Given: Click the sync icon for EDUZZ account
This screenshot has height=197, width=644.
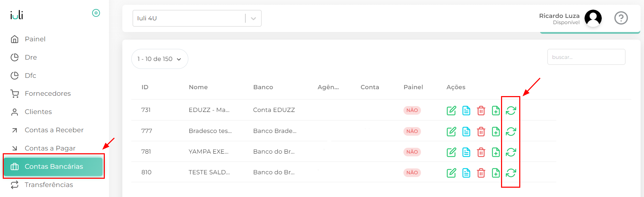Looking at the screenshot, I should click(x=511, y=111).
